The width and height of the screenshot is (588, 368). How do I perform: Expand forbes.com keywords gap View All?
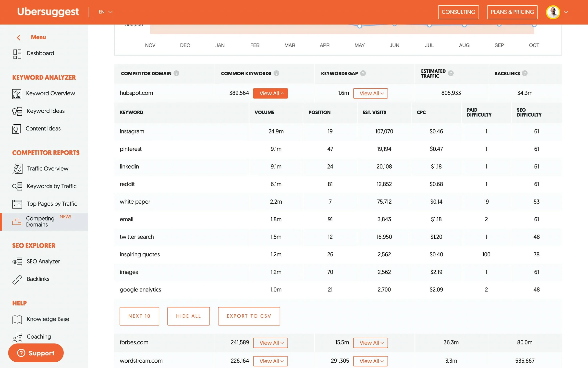[x=370, y=343]
